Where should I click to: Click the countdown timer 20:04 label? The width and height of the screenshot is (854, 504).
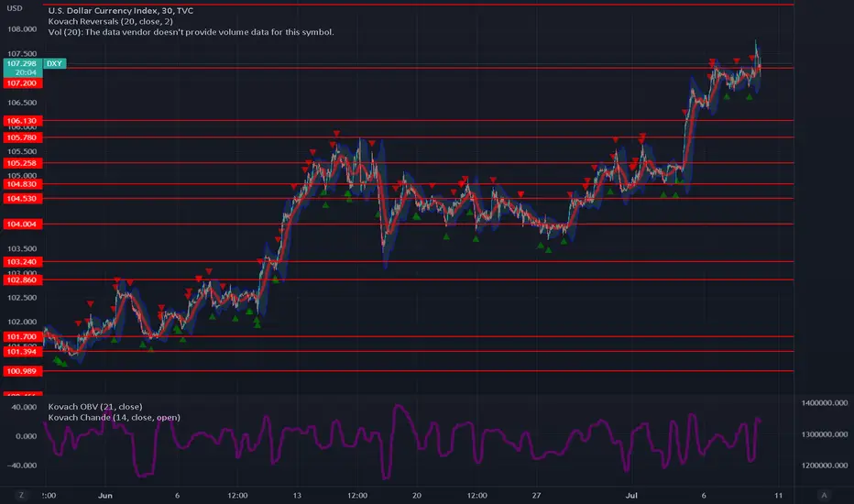26,72
